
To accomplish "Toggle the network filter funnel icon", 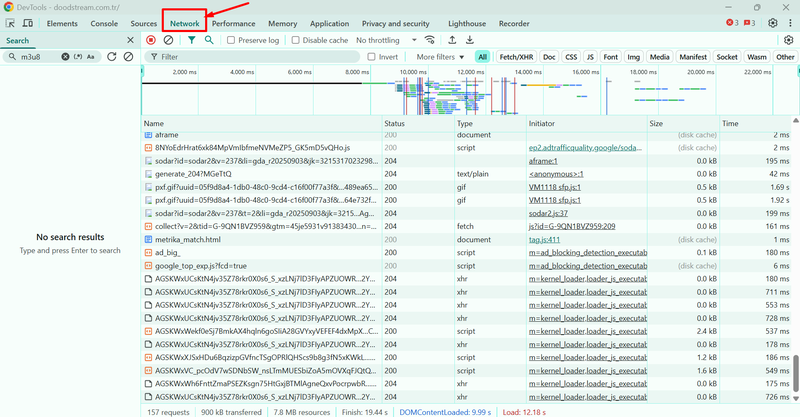I will coord(191,40).
